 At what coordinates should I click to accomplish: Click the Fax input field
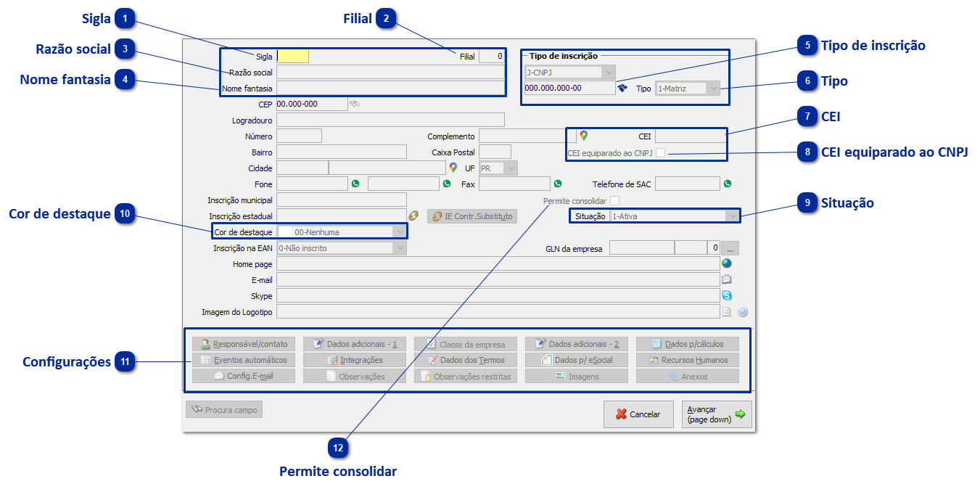tap(514, 184)
